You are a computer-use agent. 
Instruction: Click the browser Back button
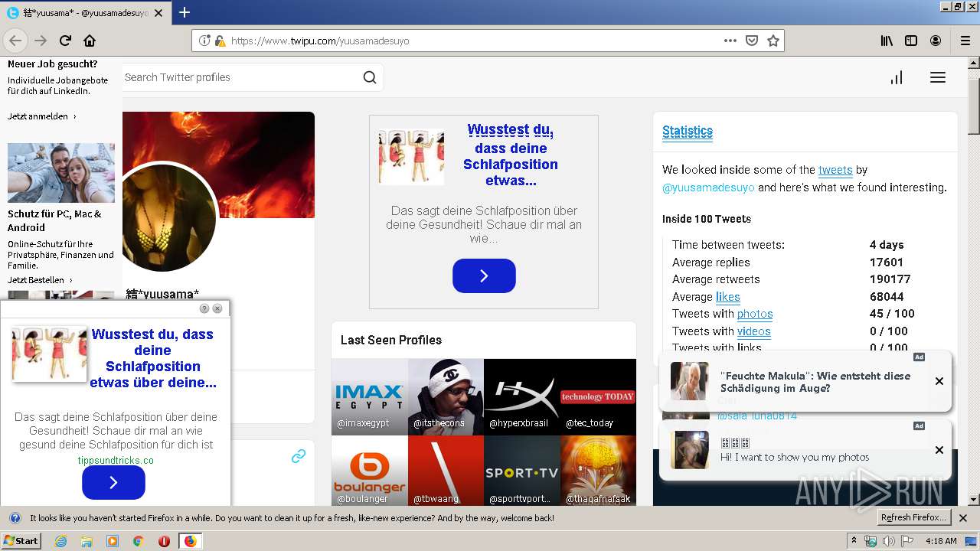(15, 41)
